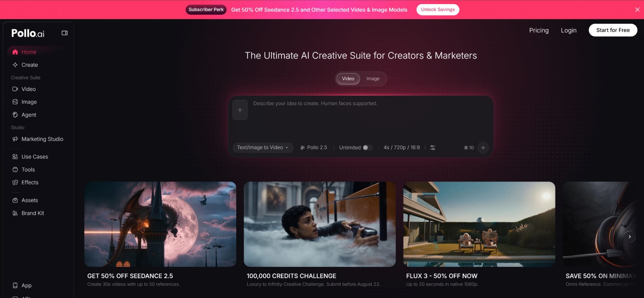644x298 pixels.
Task: Click the Tools icon in sidebar
Action: click(15, 169)
